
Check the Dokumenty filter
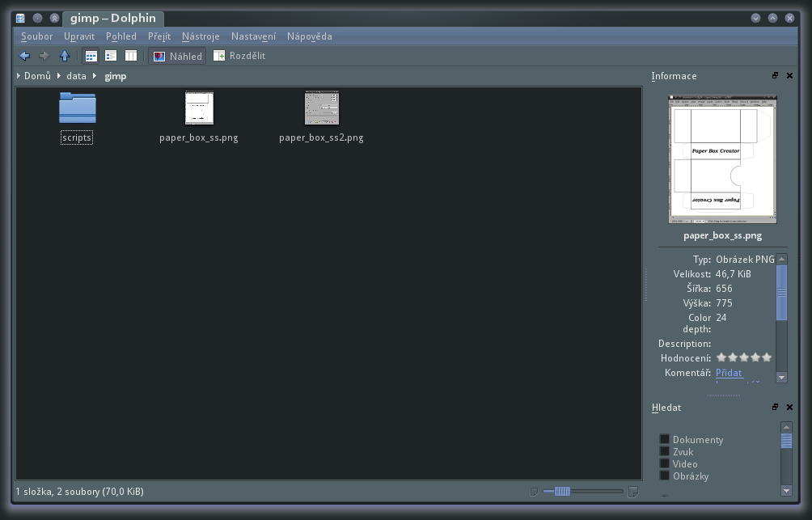coord(665,439)
